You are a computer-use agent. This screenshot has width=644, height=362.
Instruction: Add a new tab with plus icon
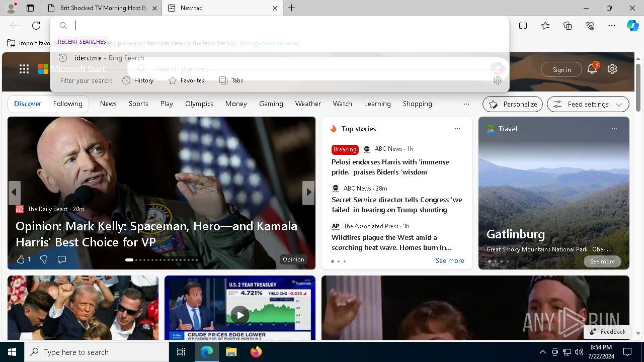click(x=292, y=8)
